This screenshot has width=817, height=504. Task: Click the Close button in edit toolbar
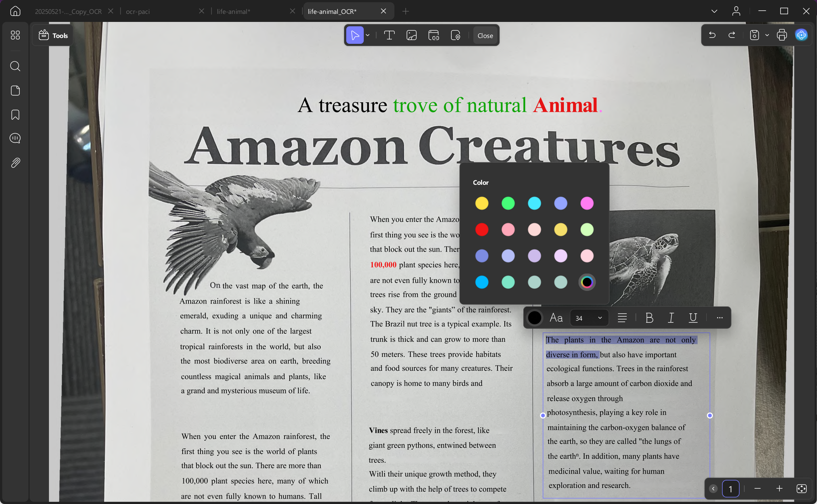pos(485,35)
